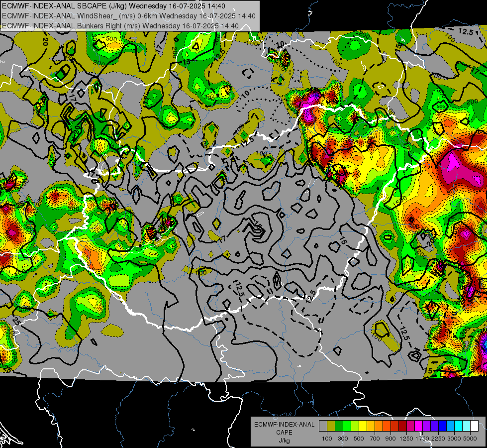Pick the yellow-green legend swatch before 500
Screen dimensions: 487x448
pos(355,426)
